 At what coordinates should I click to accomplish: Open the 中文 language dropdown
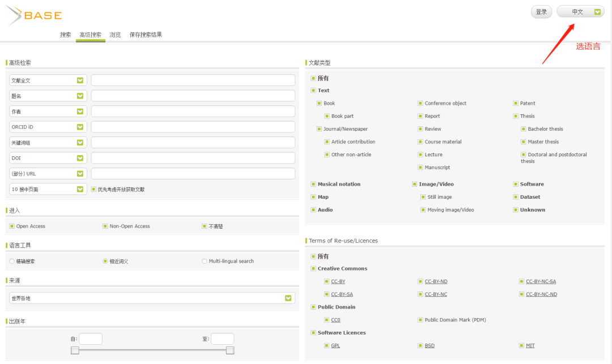[x=580, y=12]
